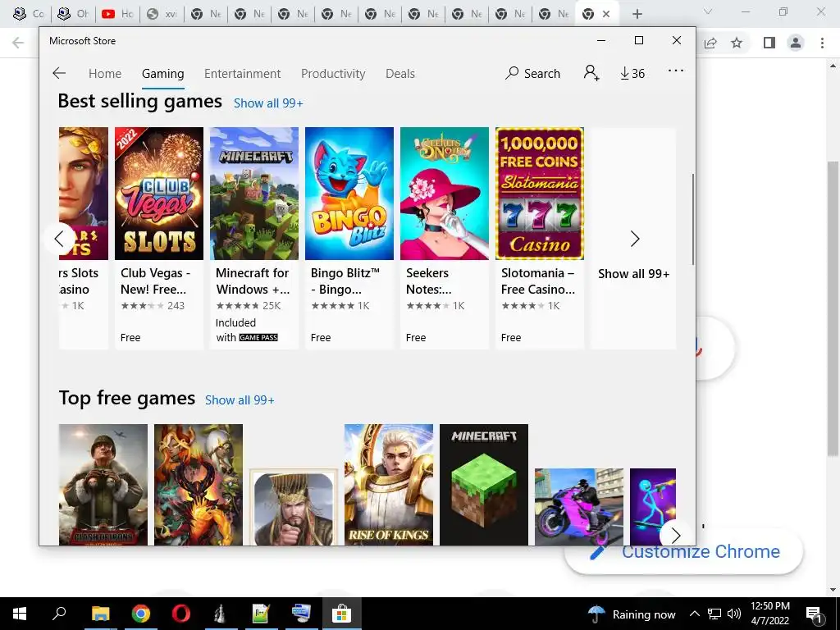The height and width of the screenshot is (630, 840).
Task: Open Search in Microsoft Store
Action: pos(532,73)
